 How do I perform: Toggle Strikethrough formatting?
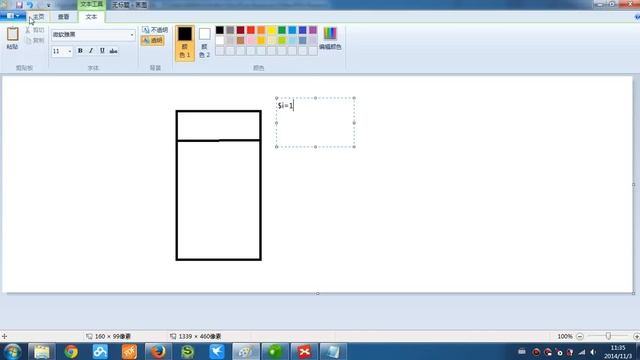pos(113,51)
